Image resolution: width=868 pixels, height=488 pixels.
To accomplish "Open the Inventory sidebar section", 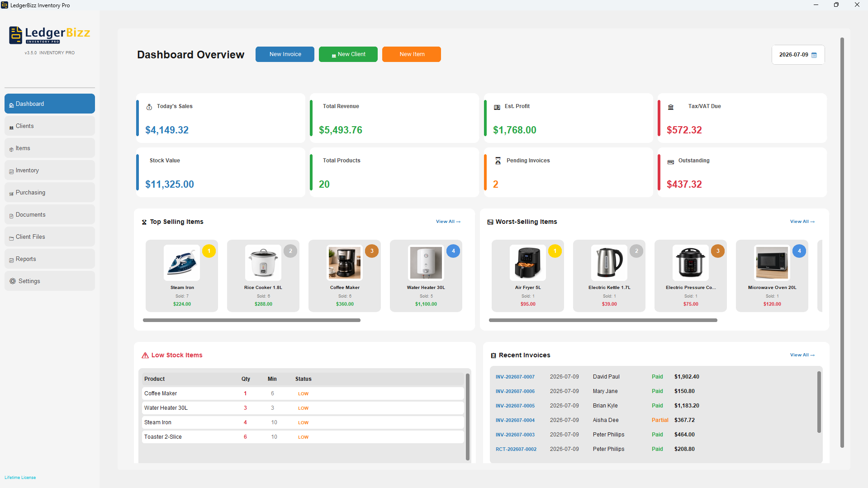I will [50, 170].
